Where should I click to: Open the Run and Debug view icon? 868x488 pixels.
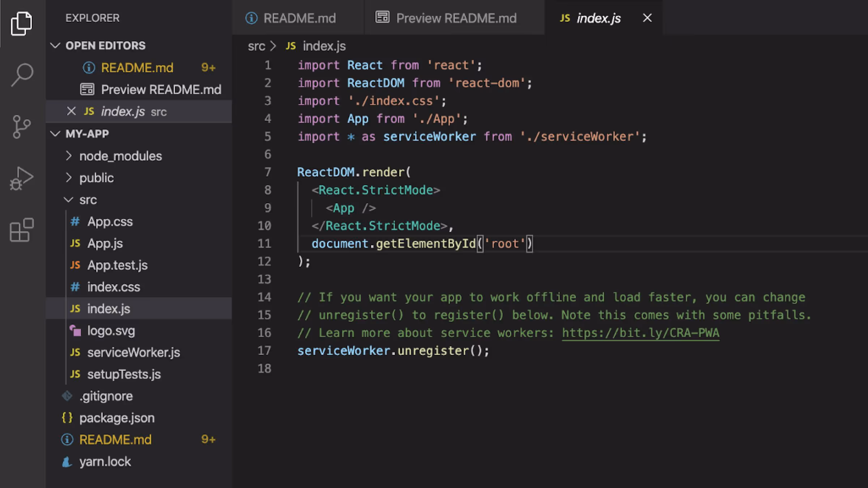(x=22, y=178)
